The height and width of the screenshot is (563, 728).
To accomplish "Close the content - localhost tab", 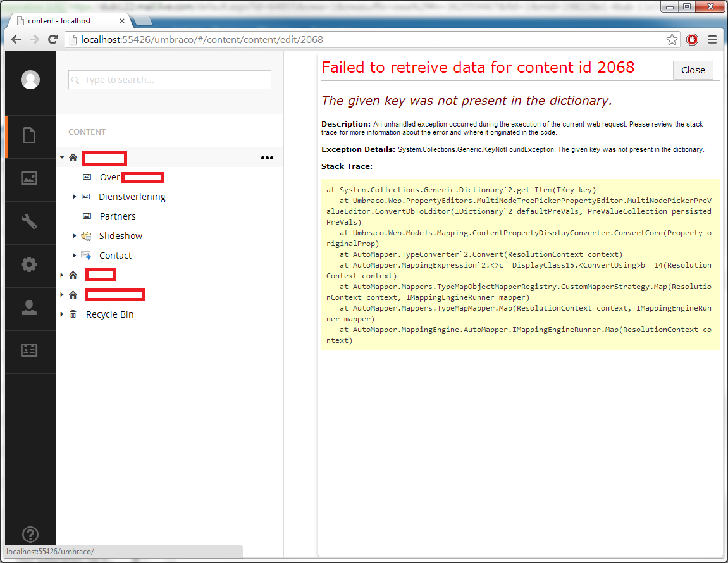I will (x=121, y=21).
